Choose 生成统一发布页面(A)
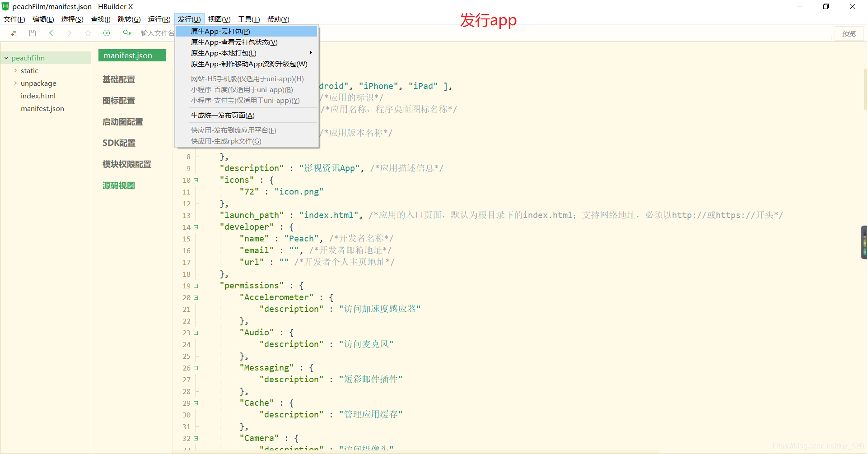The height and width of the screenshot is (454, 868). click(247, 115)
